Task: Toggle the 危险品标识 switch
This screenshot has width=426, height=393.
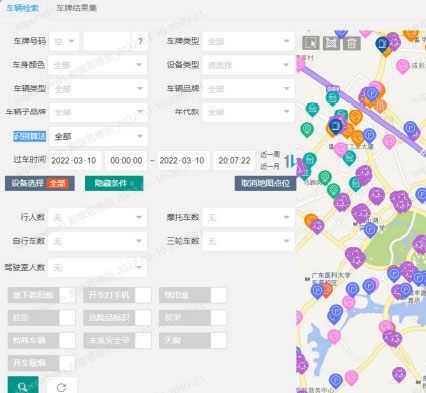Action: click(x=117, y=318)
